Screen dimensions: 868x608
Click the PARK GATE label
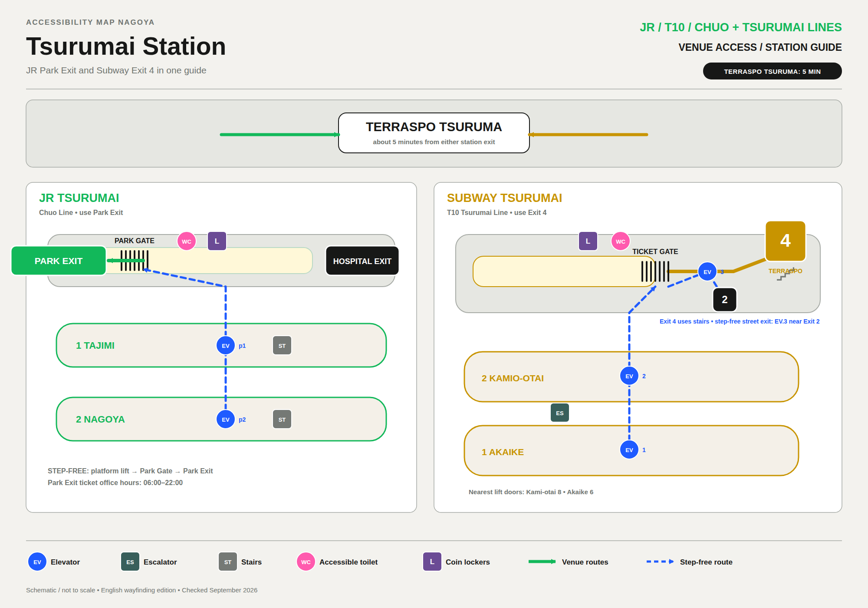click(135, 241)
